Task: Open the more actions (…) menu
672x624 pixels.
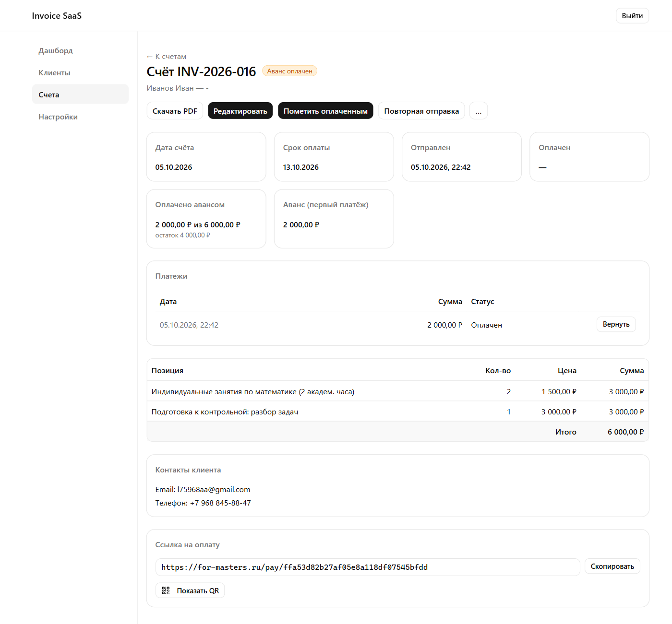Action: click(479, 111)
